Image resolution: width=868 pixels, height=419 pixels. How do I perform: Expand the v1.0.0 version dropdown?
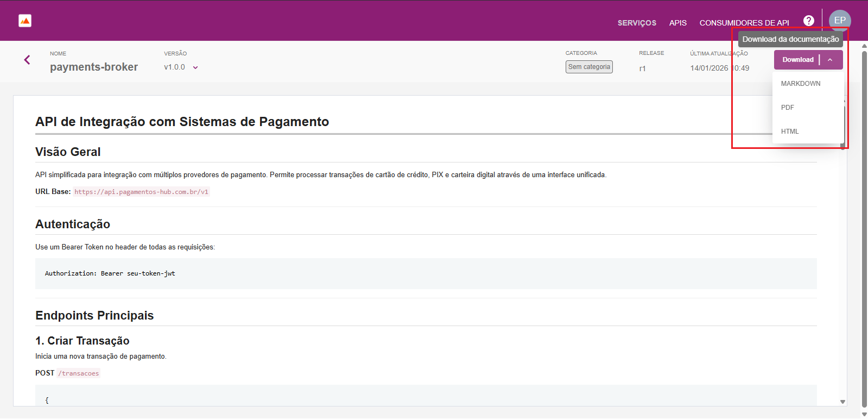[195, 67]
